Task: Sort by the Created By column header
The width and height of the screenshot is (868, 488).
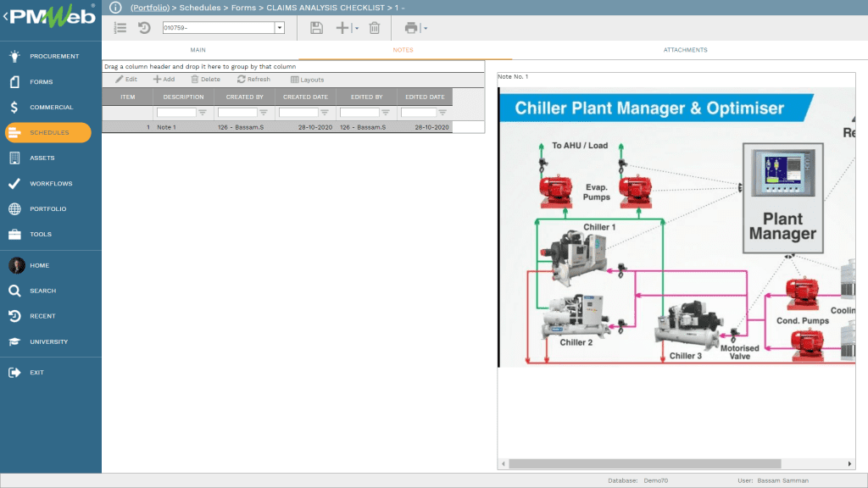Action: [x=245, y=97]
